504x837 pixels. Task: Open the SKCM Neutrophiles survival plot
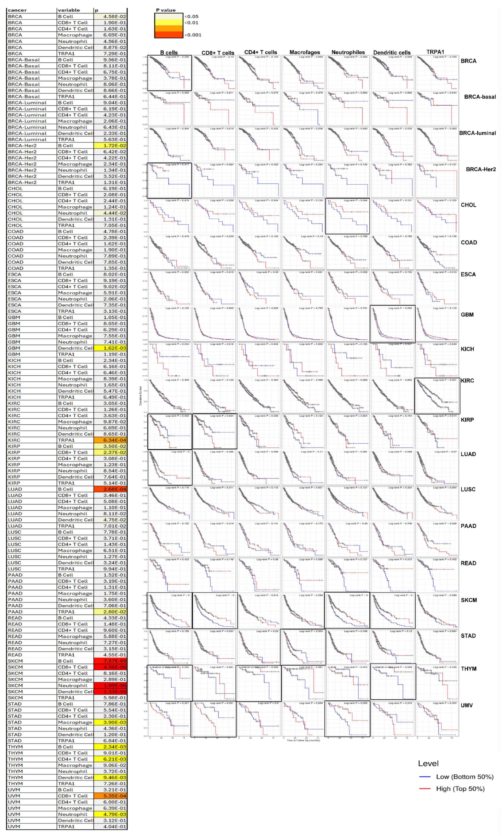click(347, 610)
